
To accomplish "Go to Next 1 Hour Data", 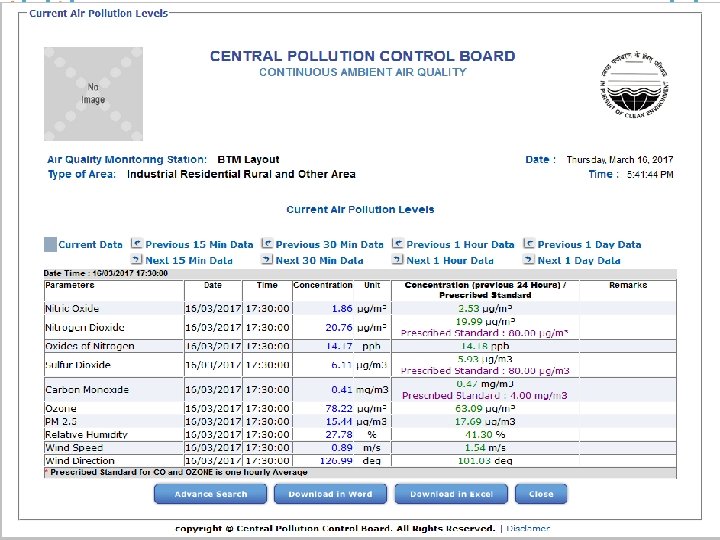I will [450, 260].
